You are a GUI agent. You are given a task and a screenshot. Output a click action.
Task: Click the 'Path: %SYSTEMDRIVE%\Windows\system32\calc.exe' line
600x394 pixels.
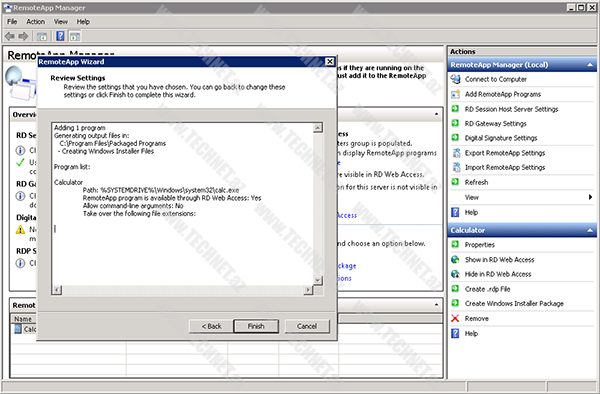tap(161, 190)
